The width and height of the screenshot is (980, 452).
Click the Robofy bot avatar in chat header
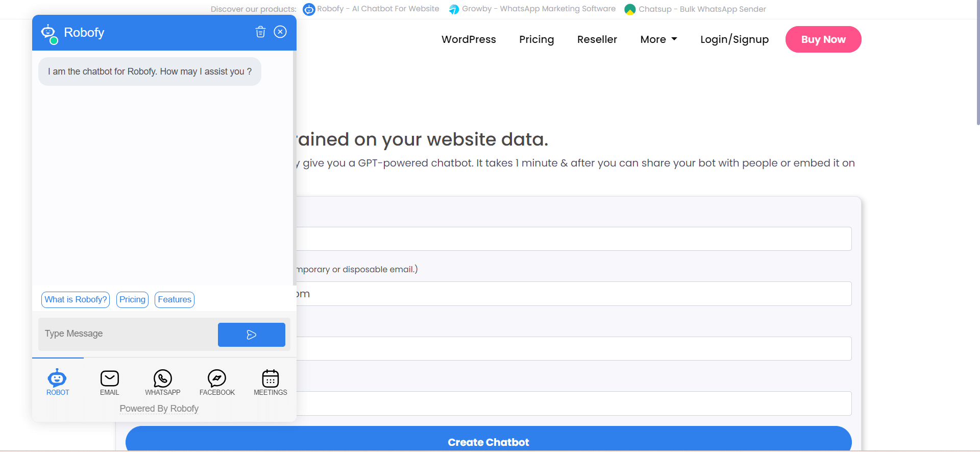[49, 33]
